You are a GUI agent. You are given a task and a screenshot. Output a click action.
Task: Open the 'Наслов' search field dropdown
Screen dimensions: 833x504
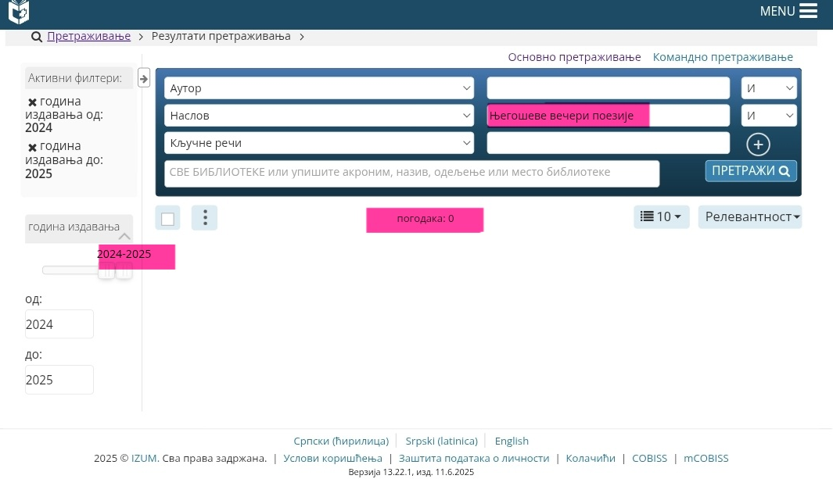318,116
